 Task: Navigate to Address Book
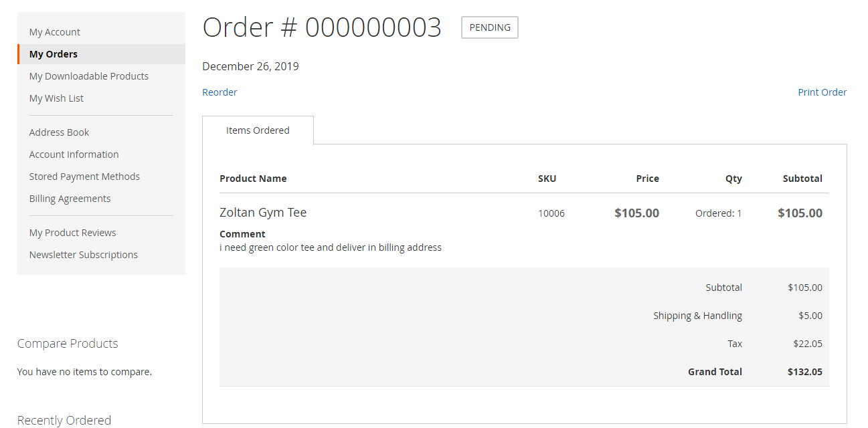(x=59, y=132)
